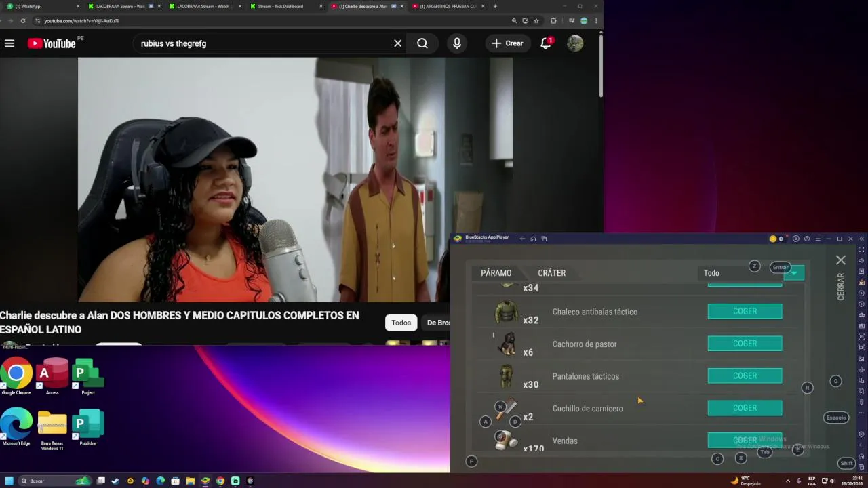This screenshot has height=488, width=868.
Task: Show hidden system tray icons
Action: pos(787,481)
